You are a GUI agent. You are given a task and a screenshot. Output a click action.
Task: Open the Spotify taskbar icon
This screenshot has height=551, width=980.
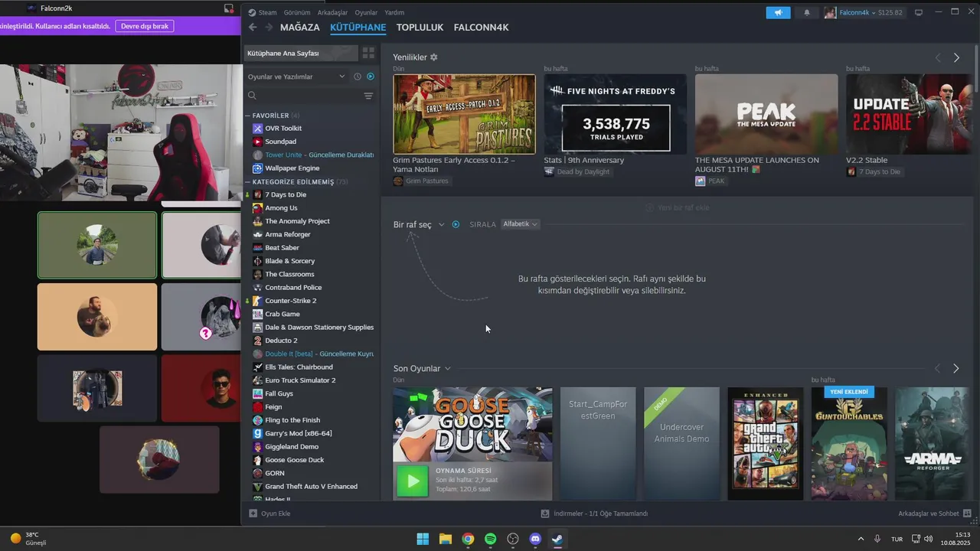coord(490,539)
